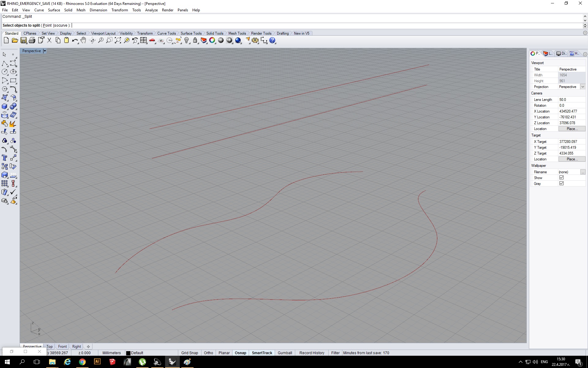Click the Point option in command prompt
Image resolution: width=588 pixels, height=368 pixels.
point(47,25)
